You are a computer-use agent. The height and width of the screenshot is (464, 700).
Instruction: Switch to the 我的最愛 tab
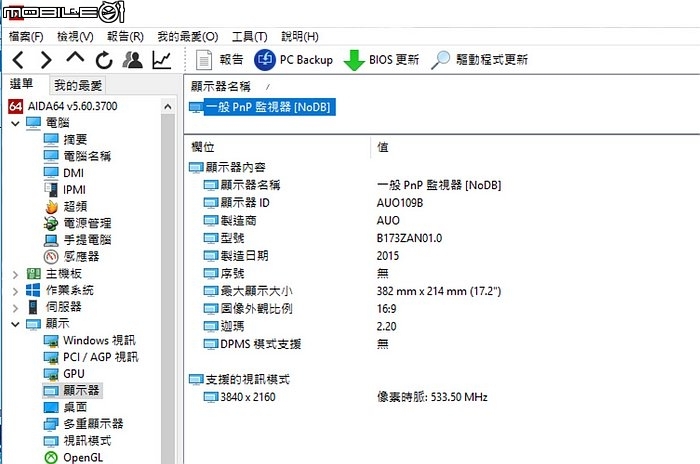(78, 85)
